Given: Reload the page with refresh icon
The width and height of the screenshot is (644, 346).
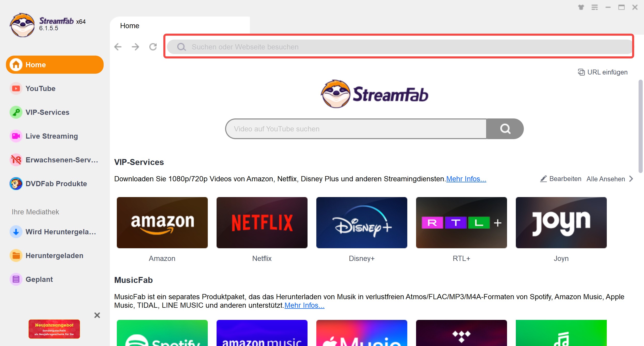Looking at the screenshot, I should pyautogui.click(x=153, y=47).
